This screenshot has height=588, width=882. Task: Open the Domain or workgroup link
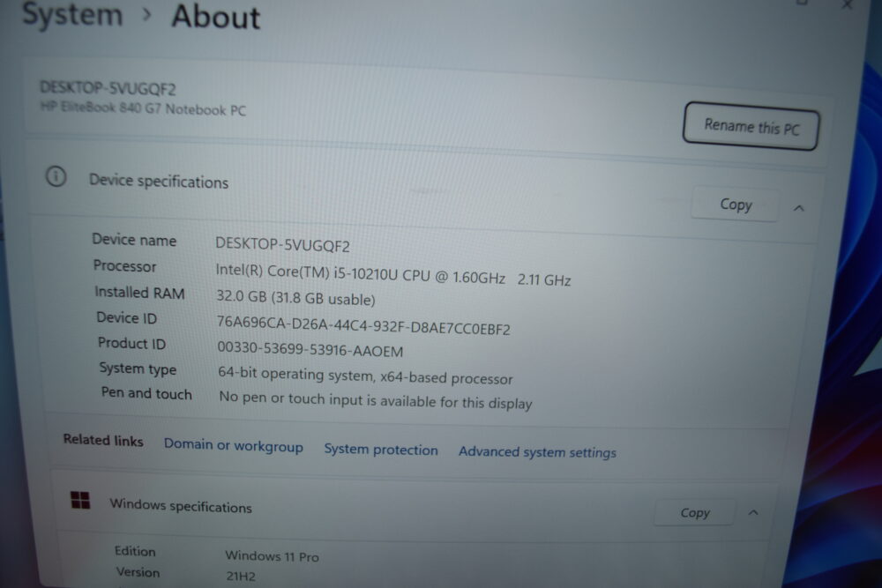click(234, 446)
